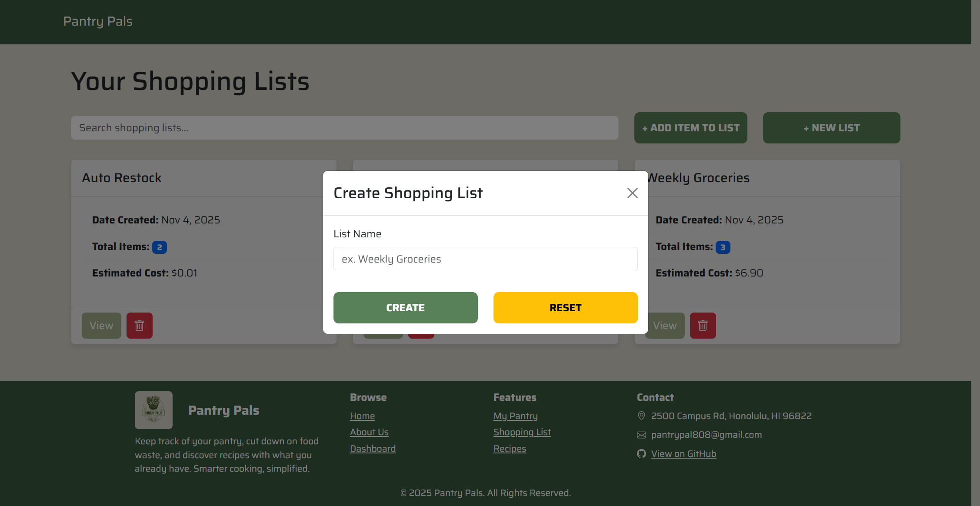Click the GitHub icon in the footer
The height and width of the screenshot is (506, 980).
point(641,453)
